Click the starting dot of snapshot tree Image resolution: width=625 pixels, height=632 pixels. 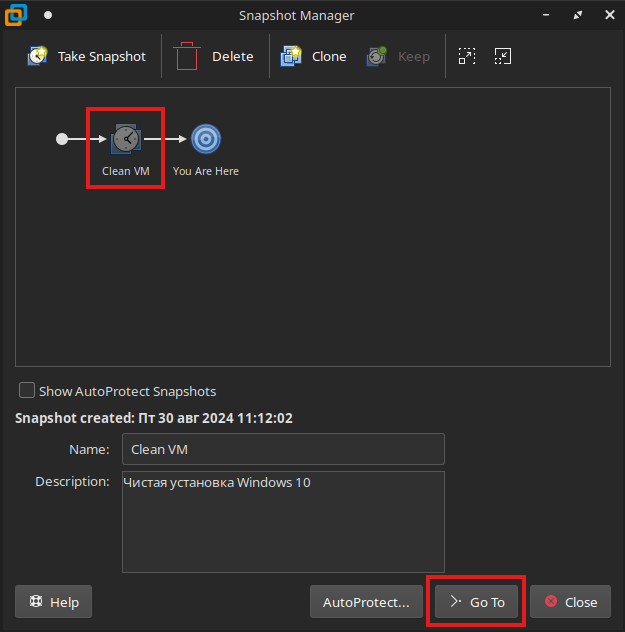point(62,139)
